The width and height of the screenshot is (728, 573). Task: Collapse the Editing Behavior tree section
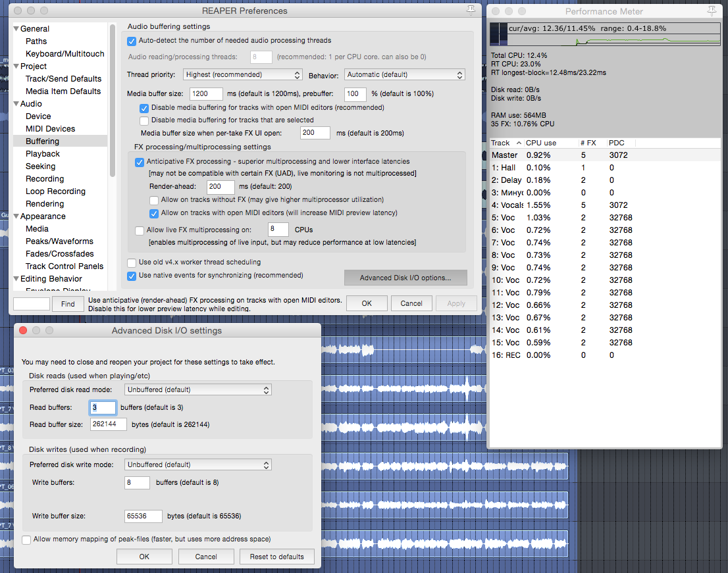(x=16, y=279)
